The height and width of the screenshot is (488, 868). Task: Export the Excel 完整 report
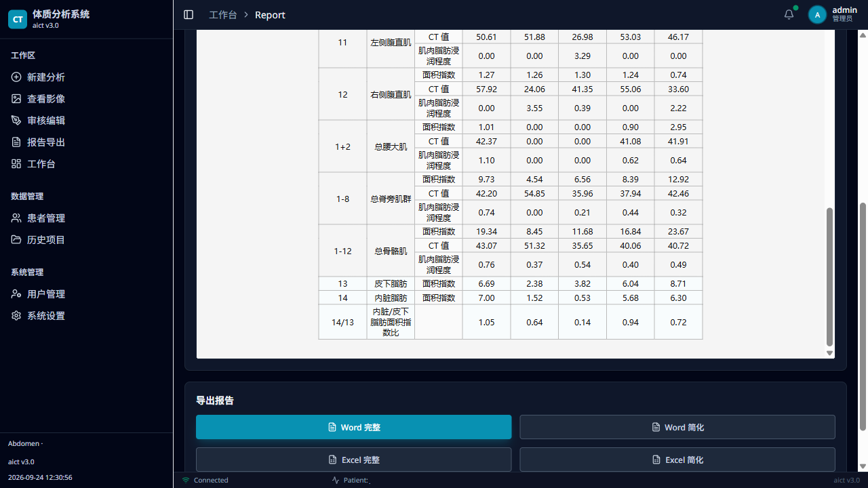pyautogui.click(x=353, y=460)
